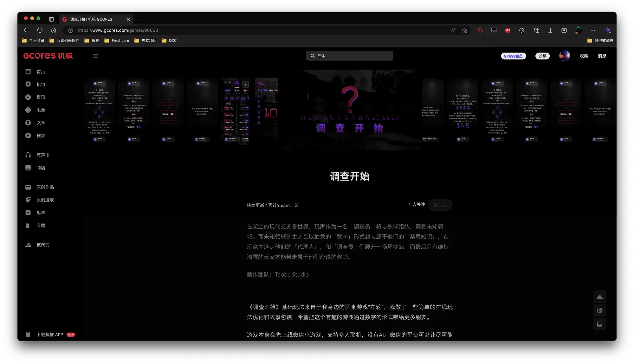The height and width of the screenshot is (364, 634).
Task: Open 阅读列表保存 bookmarks folder
Action: click(64, 41)
